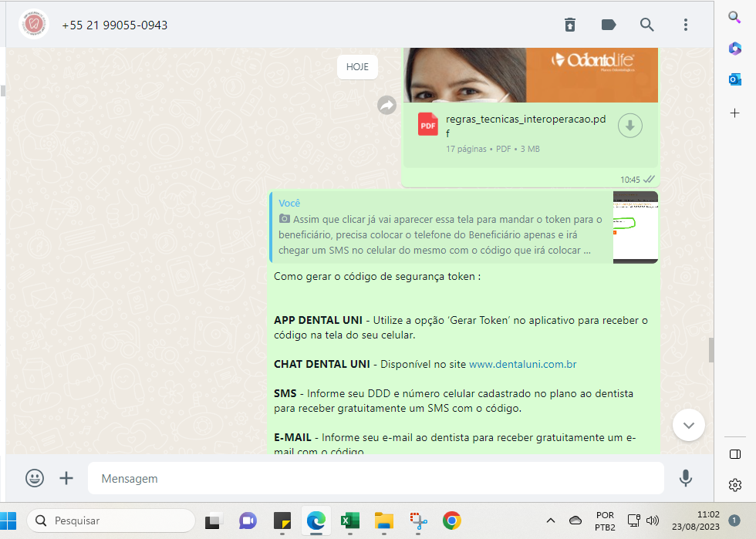This screenshot has width=756, height=539.
Task: Open the three-dot chat menu
Action: click(686, 25)
